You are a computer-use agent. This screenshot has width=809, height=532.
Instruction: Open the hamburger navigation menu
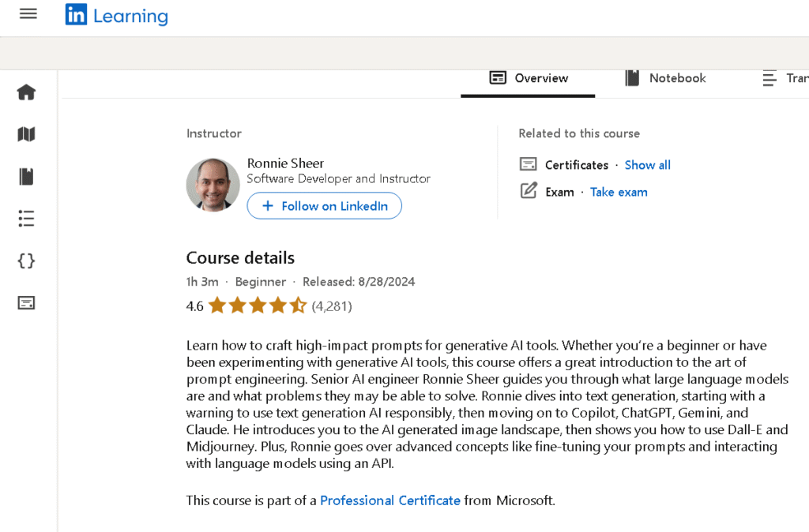click(x=28, y=13)
